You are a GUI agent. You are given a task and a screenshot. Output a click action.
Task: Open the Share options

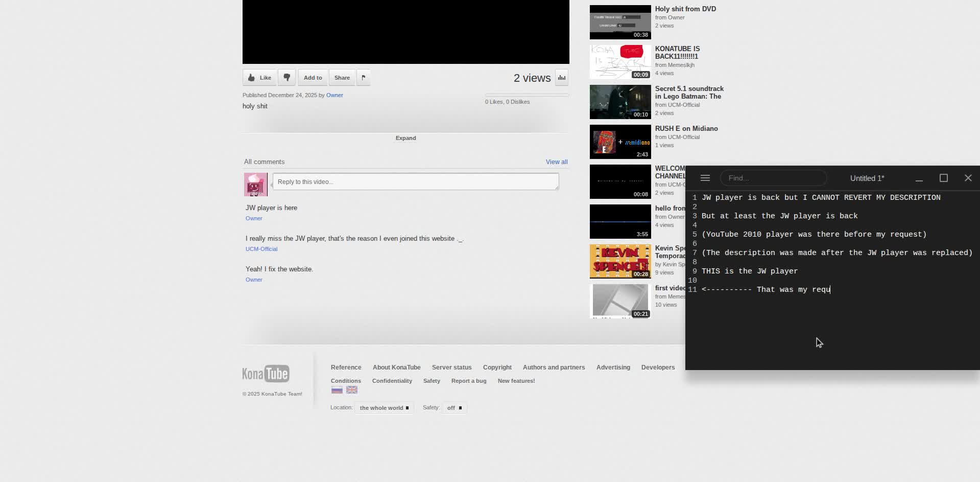342,78
